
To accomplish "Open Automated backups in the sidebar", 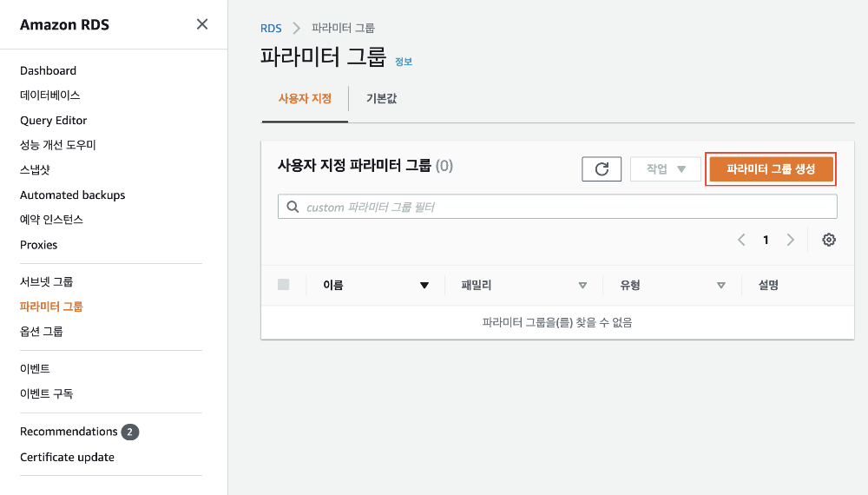I will 73,195.
